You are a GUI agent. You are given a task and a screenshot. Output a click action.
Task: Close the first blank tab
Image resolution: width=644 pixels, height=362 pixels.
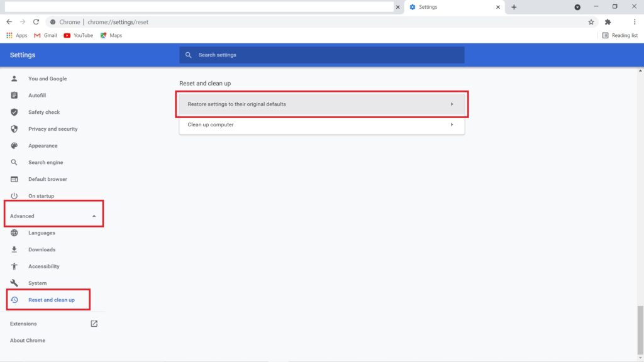tap(397, 7)
